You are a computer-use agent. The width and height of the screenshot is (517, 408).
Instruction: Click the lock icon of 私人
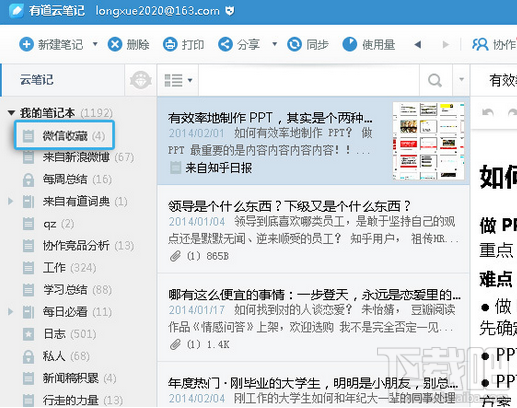[28, 356]
